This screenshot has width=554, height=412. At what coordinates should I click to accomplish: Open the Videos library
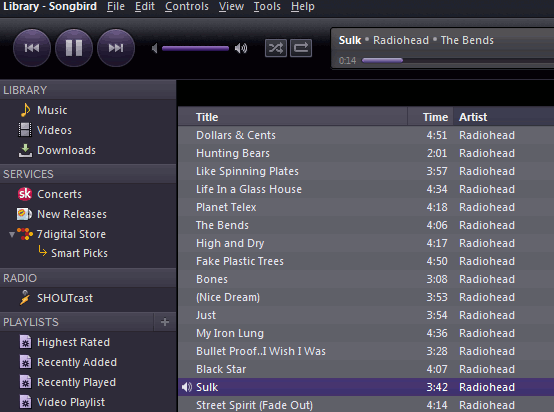tap(45, 130)
